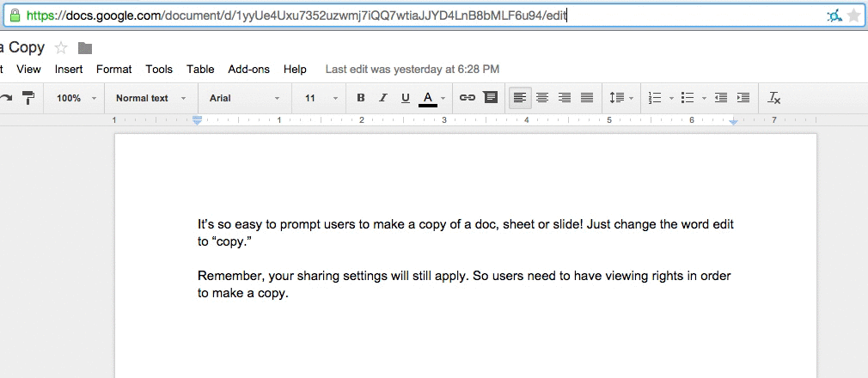868x378 pixels.
Task: Insert a link using the chain icon
Action: [467, 98]
